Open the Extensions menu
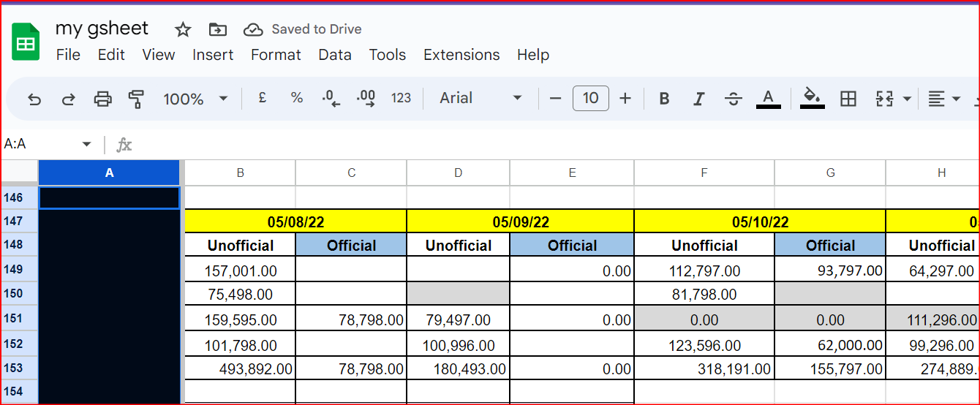 (x=461, y=55)
